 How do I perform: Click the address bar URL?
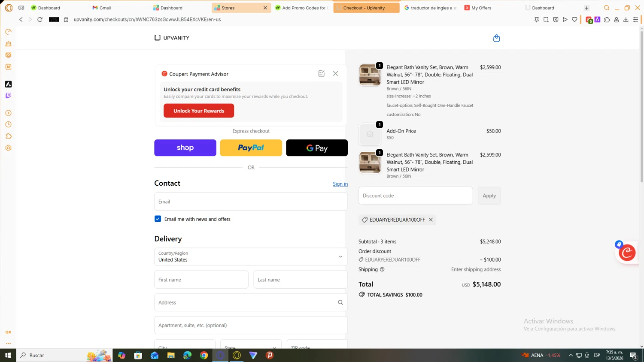(147, 19)
